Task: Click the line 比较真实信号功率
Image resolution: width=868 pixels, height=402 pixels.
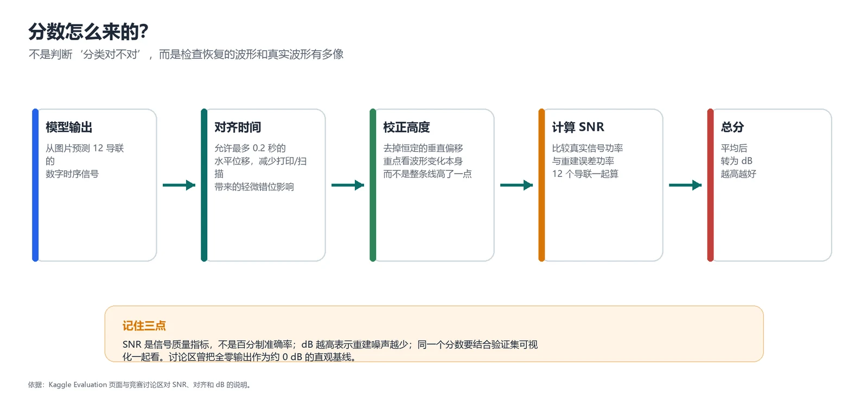Action: [x=588, y=148]
